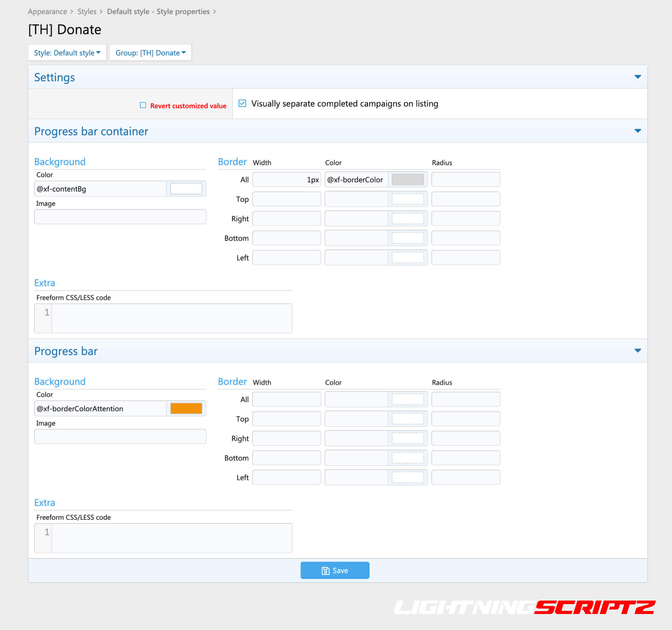Open the Style: Default style dropdown
The width and height of the screenshot is (672, 630).
67,53
